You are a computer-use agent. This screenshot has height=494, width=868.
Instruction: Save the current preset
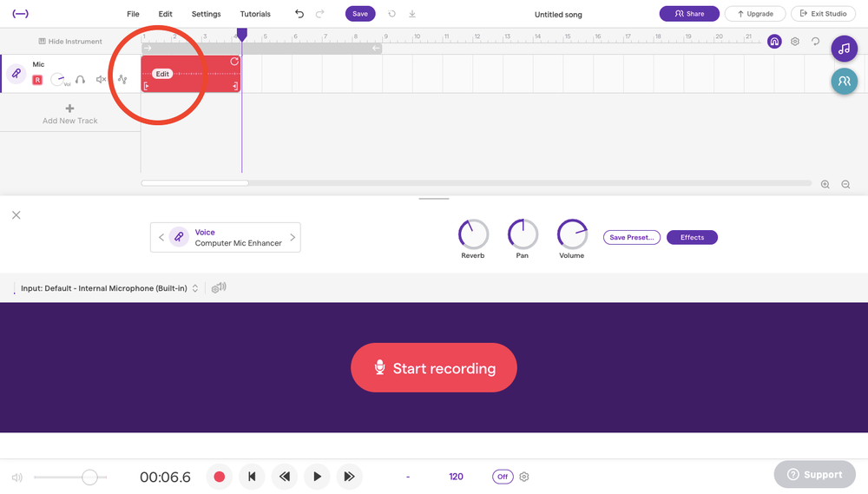pyautogui.click(x=632, y=238)
